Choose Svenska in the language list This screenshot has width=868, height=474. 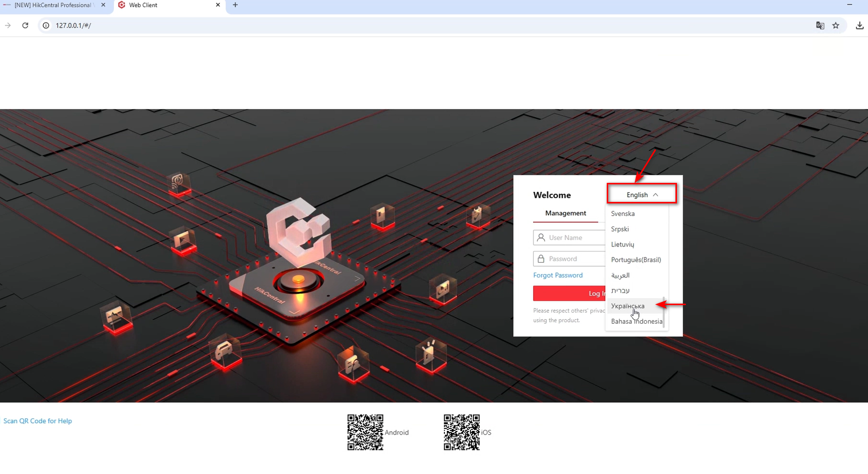click(623, 213)
